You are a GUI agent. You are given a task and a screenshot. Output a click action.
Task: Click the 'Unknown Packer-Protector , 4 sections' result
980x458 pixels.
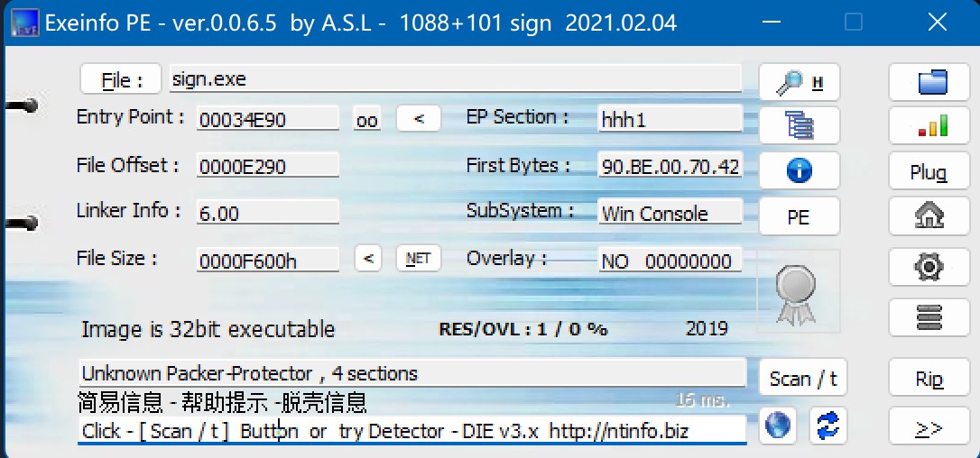(412, 373)
